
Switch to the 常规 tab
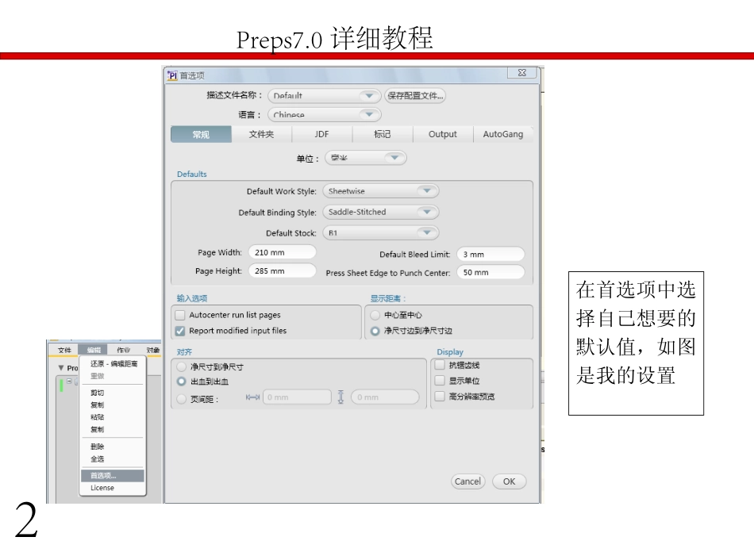[x=201, y=135]
